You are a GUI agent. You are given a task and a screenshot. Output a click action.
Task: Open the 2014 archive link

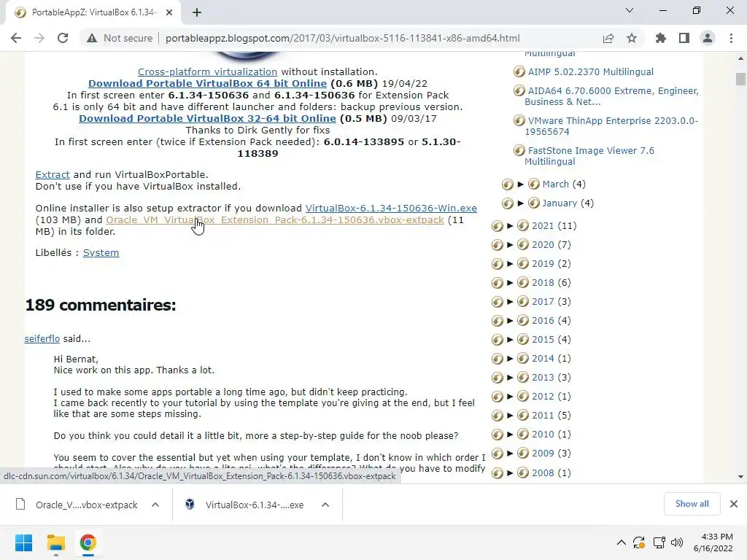tap(543, 359)
